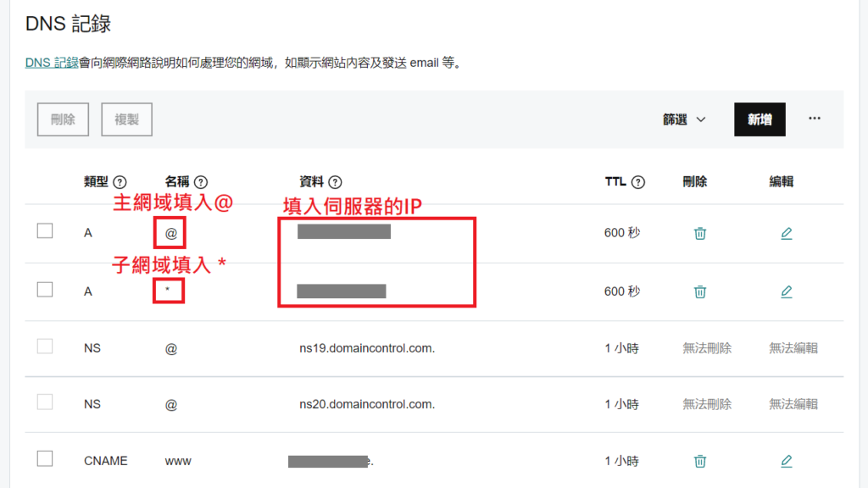This screenshot has height=488, width=868.
Task: Click the 複製 copy button
Action: click(x=126, y=119)
